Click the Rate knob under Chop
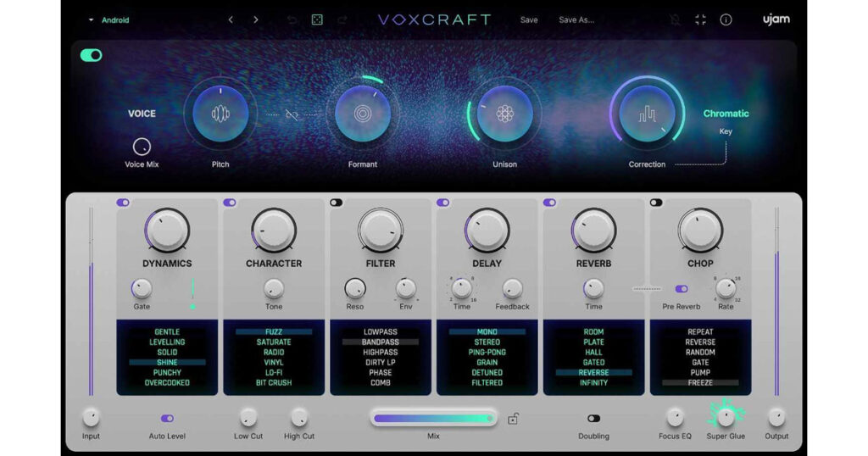This screenshot has height=456, width=868. click(726, 288)
